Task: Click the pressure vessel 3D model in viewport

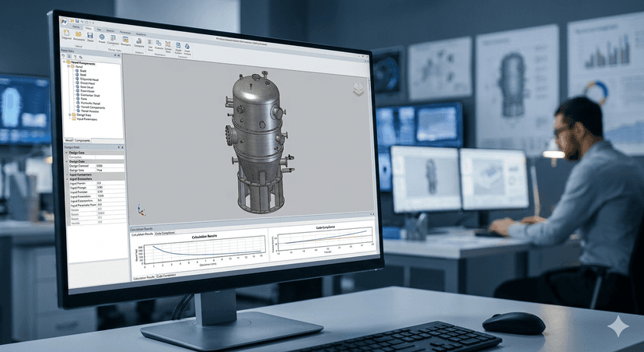Action: coord(259,143)
